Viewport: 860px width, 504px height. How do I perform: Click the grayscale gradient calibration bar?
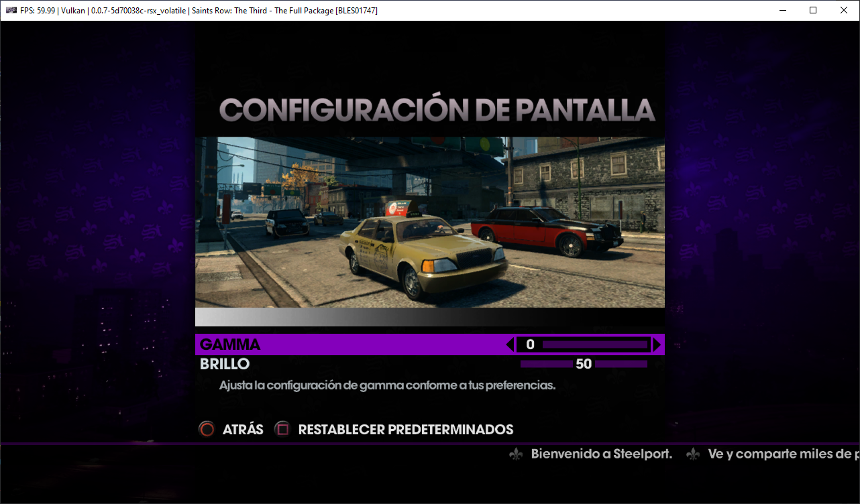click(x=430, y=317)
